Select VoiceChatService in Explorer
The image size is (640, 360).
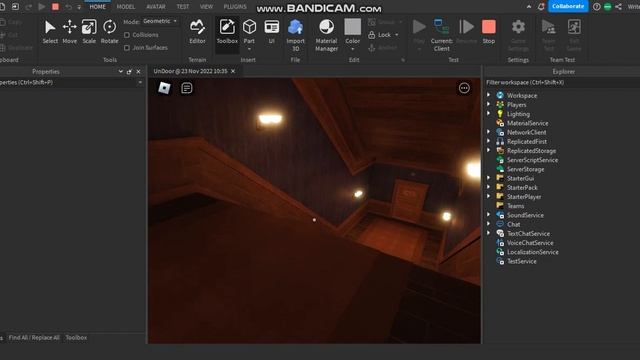(x=530, y=243)
